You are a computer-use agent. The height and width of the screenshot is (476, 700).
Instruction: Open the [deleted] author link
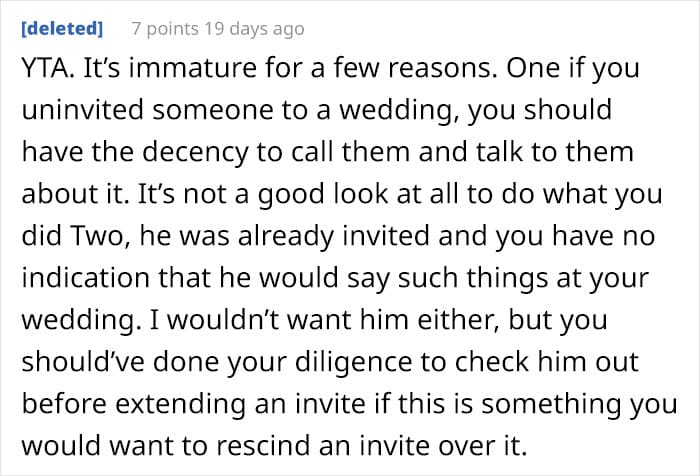(x=62, y=29)
